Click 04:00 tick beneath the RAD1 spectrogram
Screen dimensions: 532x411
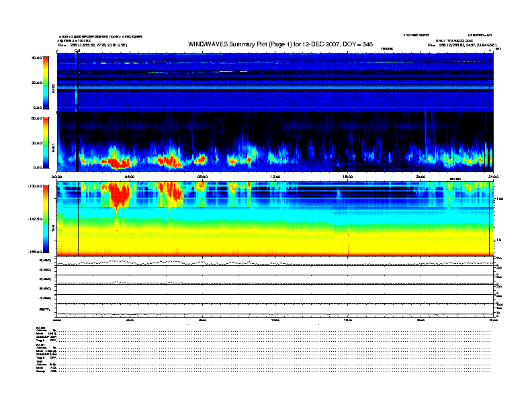point(130,177)
